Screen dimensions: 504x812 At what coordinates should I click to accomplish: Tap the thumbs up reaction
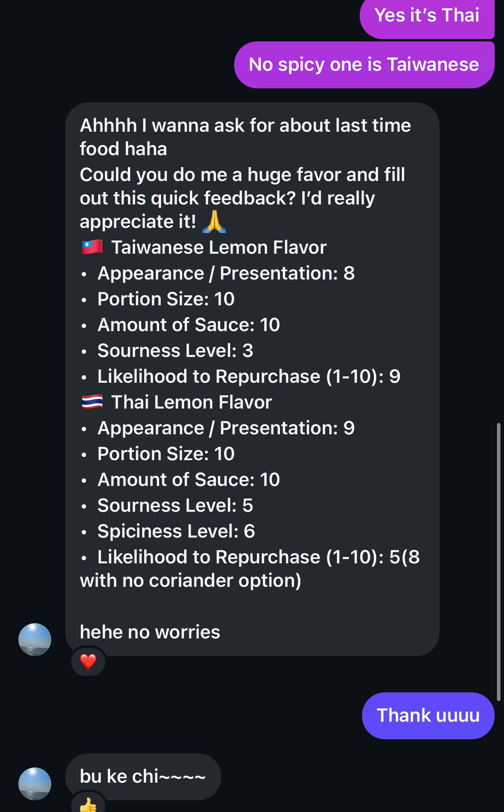click(x=88, y=803)
